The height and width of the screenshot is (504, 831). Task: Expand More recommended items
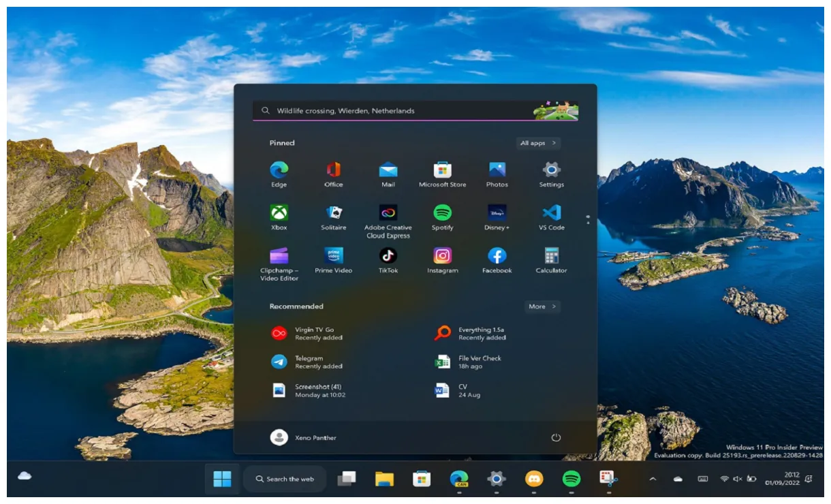[x=542, y=306]
